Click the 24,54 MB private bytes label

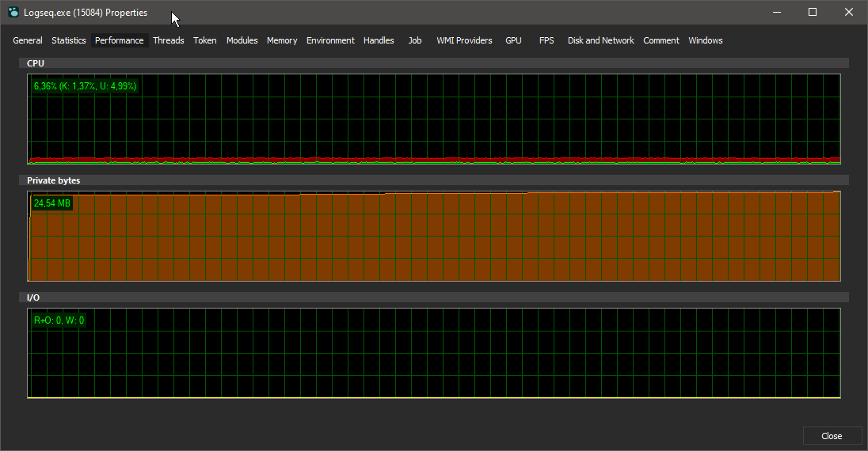(52, 203)
